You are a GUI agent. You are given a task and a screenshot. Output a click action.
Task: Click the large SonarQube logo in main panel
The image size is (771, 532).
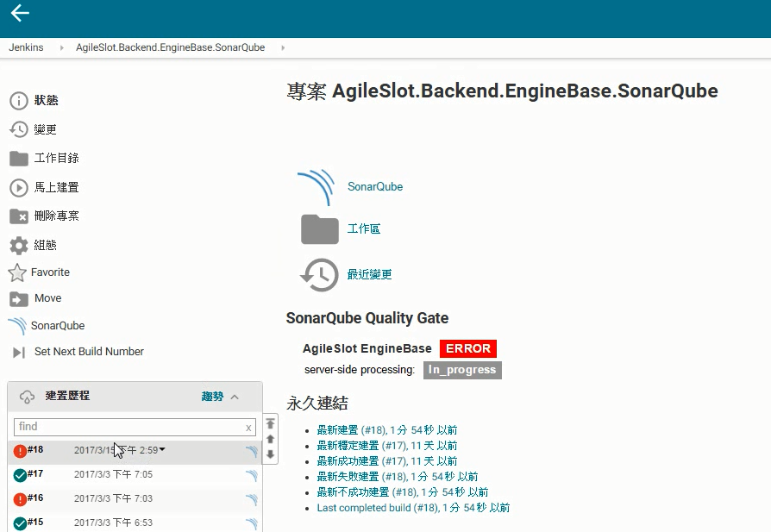(317, 187)
